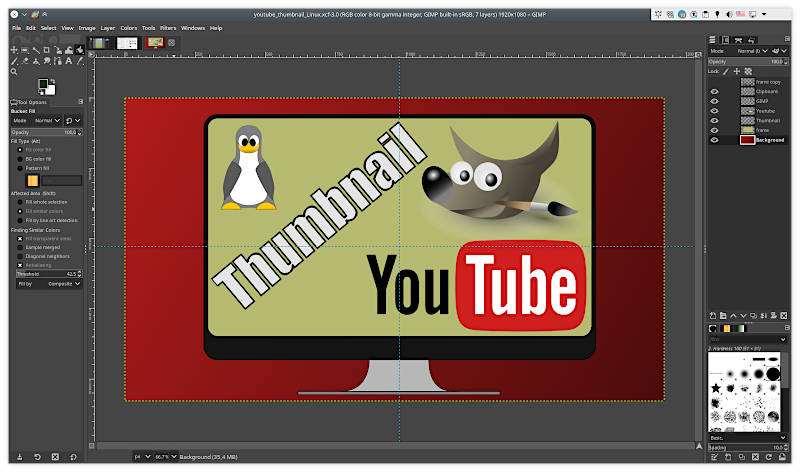
Task: Open brush tag Basic dropdown
Action: coord(747,438)
